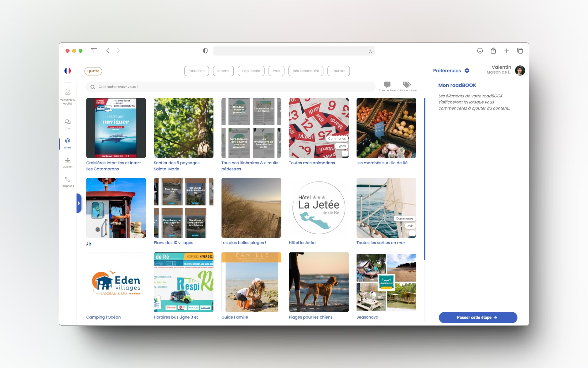This screenshot has height=368, width=588.
Task: Click the Offre touristique tag icon
Action: pyautogui.click(x=407, y=85)
